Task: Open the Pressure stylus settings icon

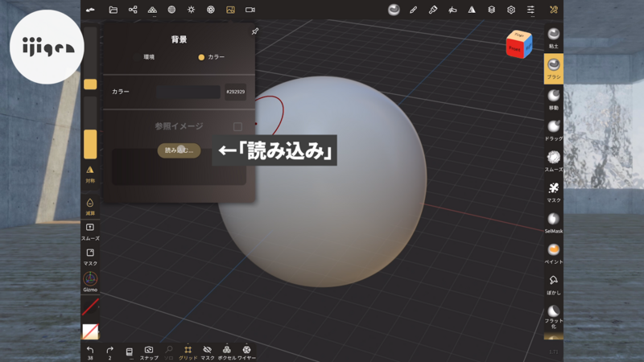Action: (452, 10)
